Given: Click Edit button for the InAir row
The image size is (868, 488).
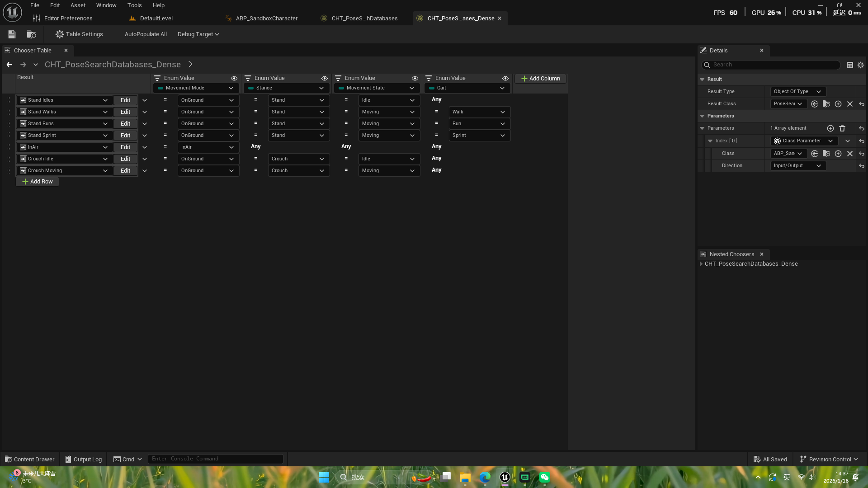Looking at the screenshot, I should tap(125, 147).
